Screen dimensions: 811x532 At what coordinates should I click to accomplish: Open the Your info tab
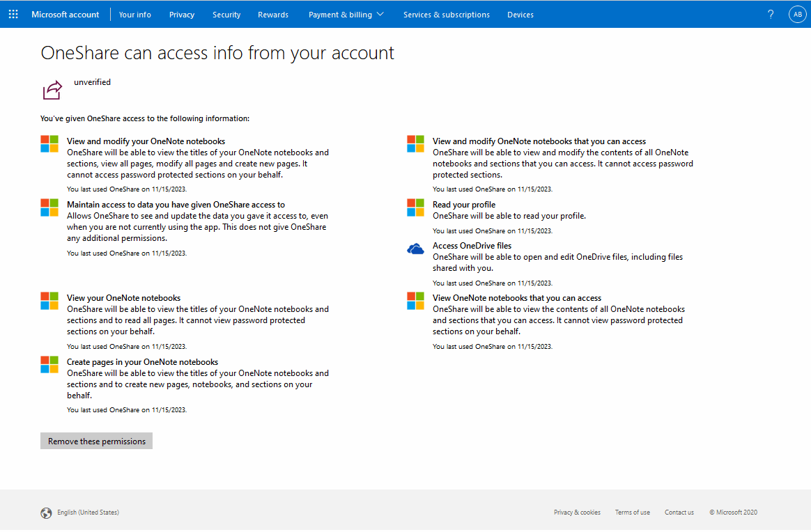[135, 15]
